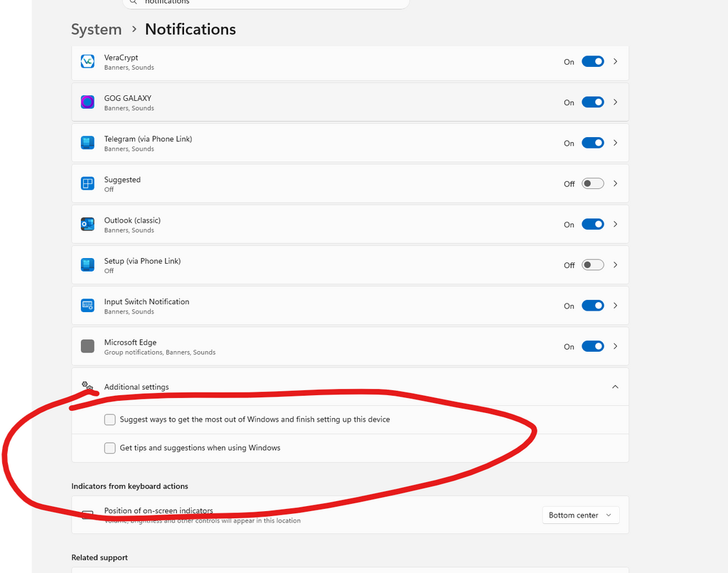Click the 'Related support' heading

(100, 557)
